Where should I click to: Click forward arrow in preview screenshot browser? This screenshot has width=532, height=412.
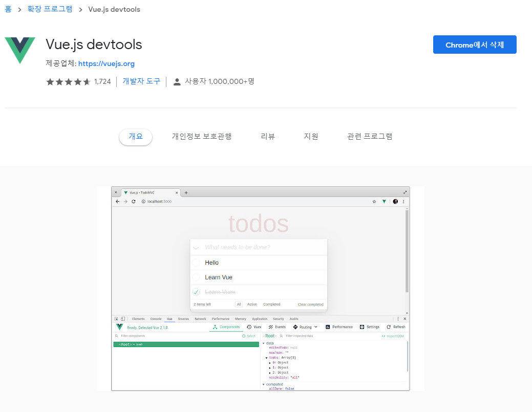(x=125, y=202)
